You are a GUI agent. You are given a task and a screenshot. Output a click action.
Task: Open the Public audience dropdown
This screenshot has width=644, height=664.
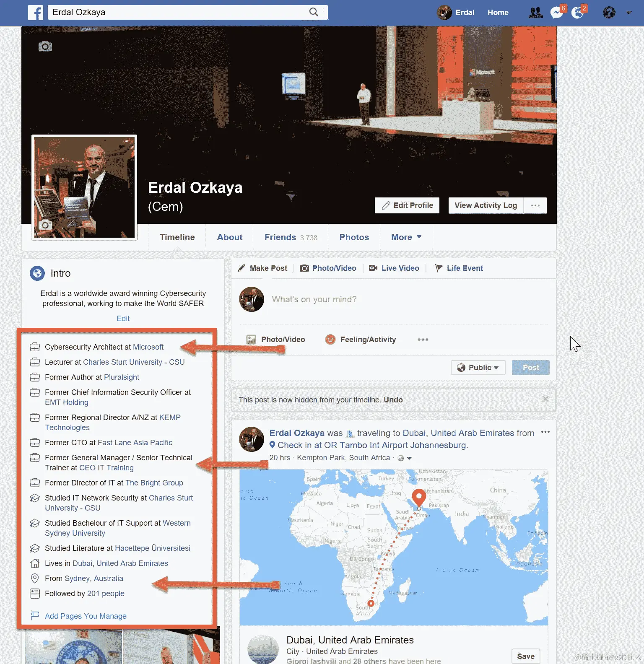[x=478, y=368]
